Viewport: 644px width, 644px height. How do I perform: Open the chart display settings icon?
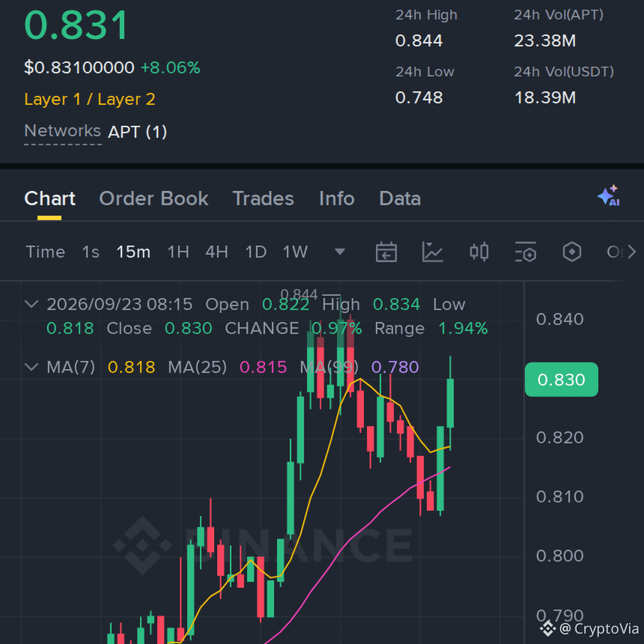point(526,252)
